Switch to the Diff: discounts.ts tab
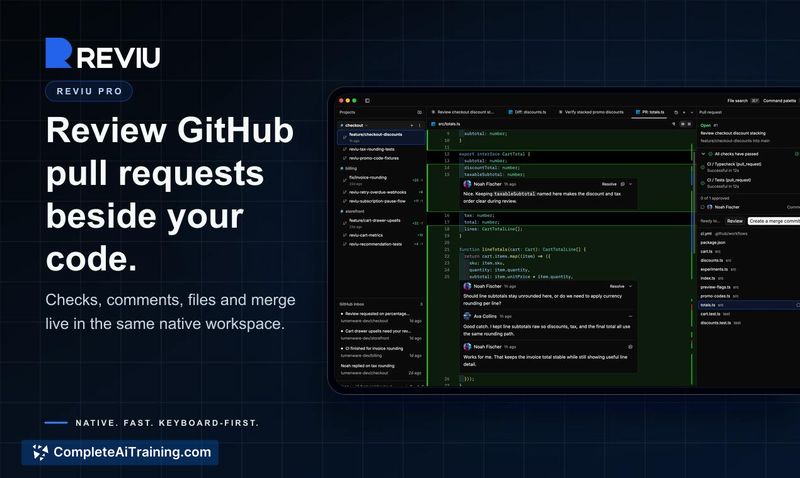 (527, 112)
